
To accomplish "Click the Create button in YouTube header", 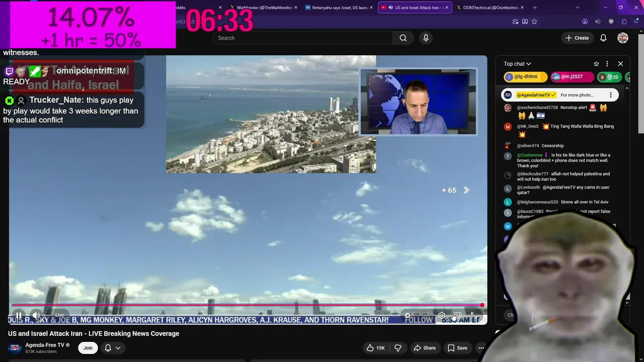I will click(577, 38).
